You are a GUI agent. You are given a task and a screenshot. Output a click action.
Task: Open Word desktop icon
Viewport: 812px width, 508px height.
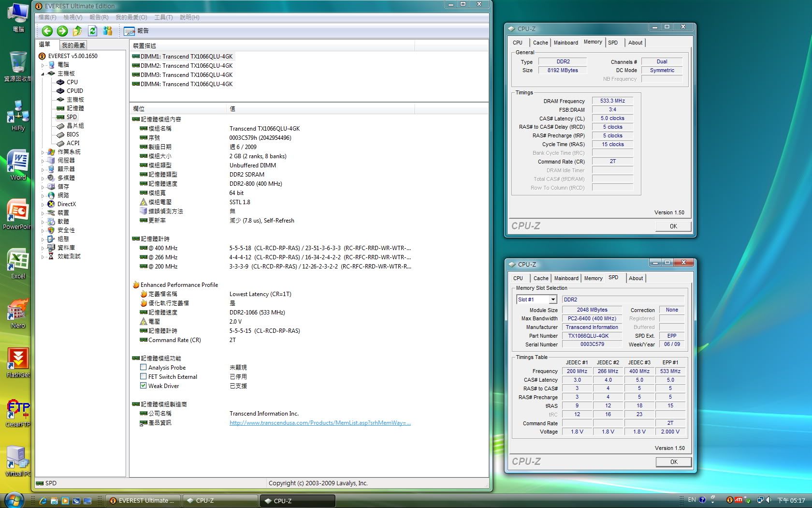click(x=18, y=165)
